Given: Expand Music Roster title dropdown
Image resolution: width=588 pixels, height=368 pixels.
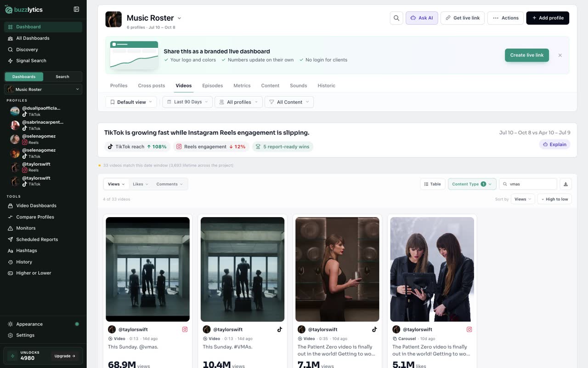Looking at the screenshot, I should coord(179,18).
